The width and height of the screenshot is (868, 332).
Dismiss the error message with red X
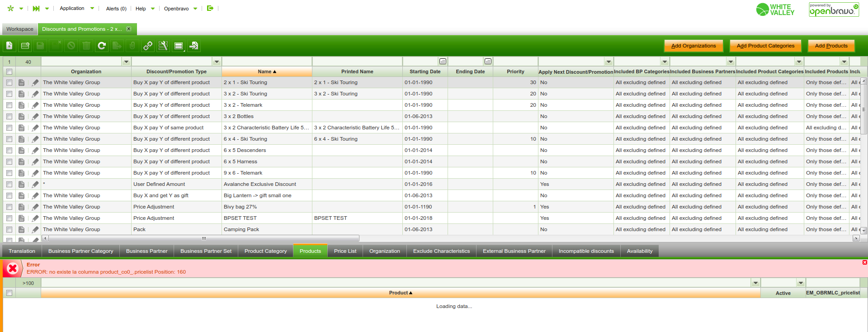point(864,262)
